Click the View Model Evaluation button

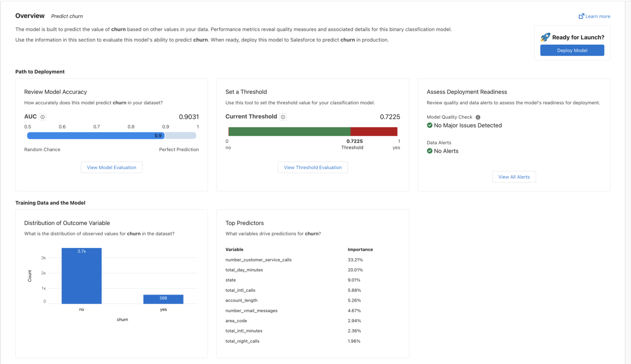tap(111, 167)
